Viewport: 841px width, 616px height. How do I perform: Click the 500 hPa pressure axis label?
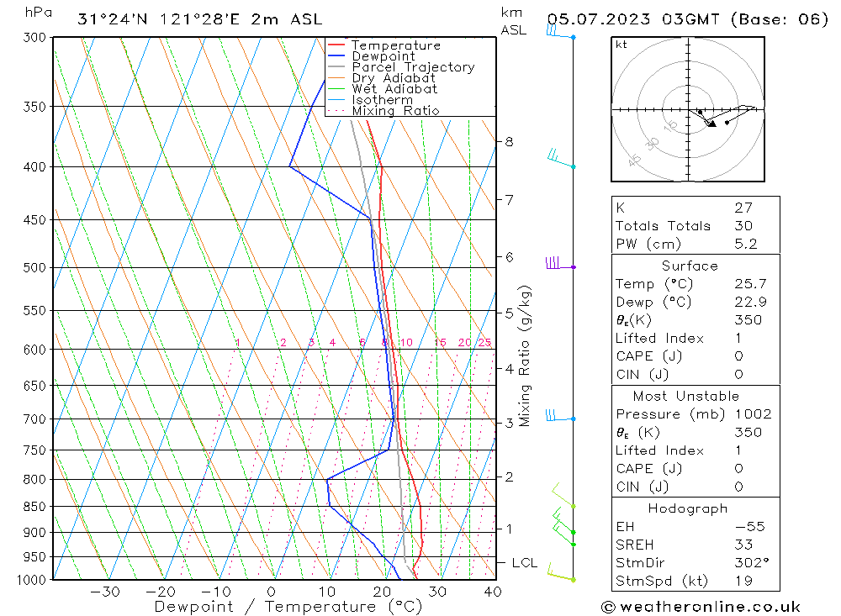click(34, 267)
